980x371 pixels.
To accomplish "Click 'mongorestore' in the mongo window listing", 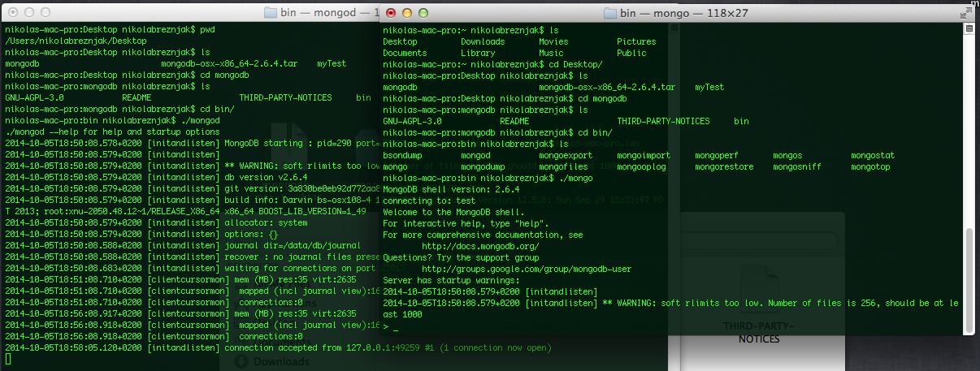I will tap(724, 166).
